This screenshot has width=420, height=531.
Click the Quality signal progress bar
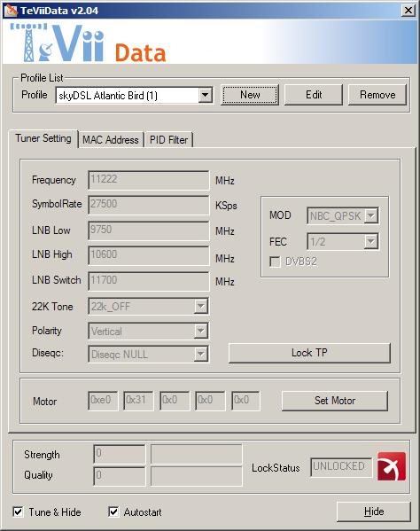(197, 476)
